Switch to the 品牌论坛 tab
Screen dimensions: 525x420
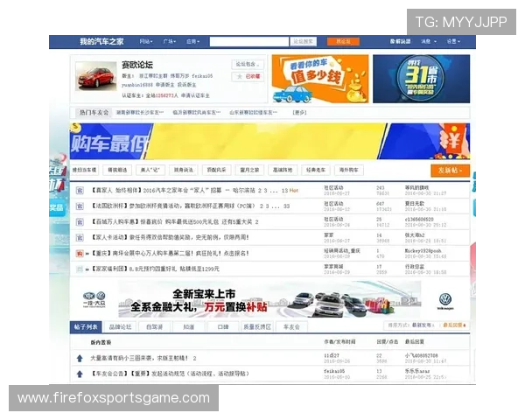pyautogui.click(x=120, y=327)
